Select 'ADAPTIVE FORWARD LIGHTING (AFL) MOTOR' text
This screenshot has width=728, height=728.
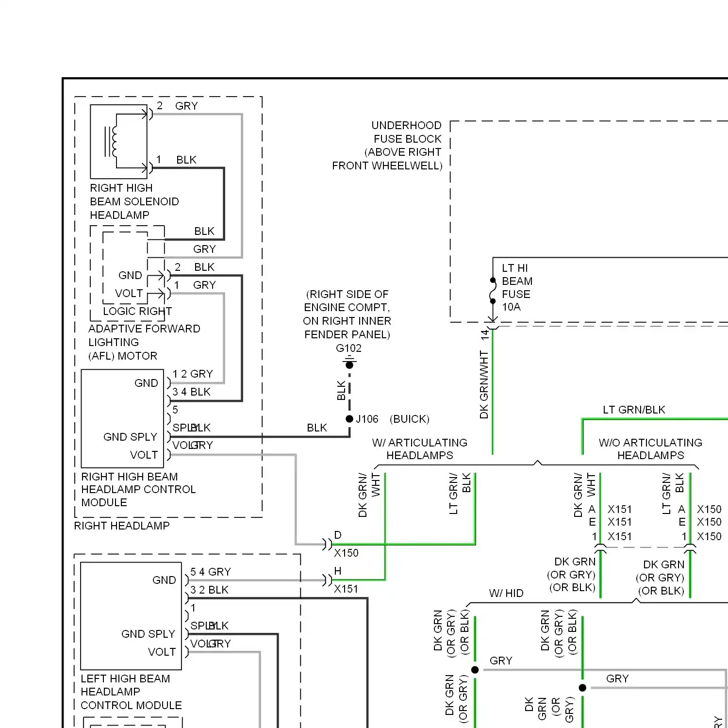click(x=144, y=342)
